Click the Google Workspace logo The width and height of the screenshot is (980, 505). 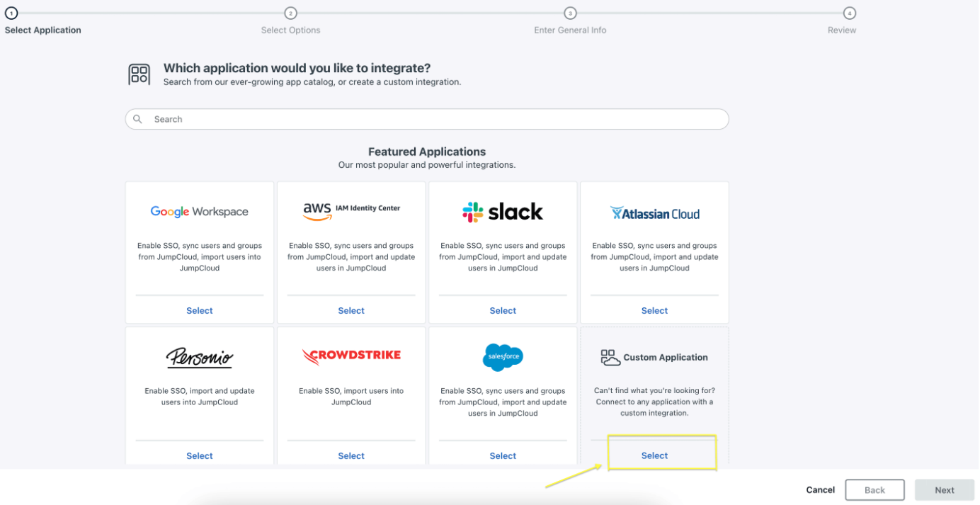[199, 212]
